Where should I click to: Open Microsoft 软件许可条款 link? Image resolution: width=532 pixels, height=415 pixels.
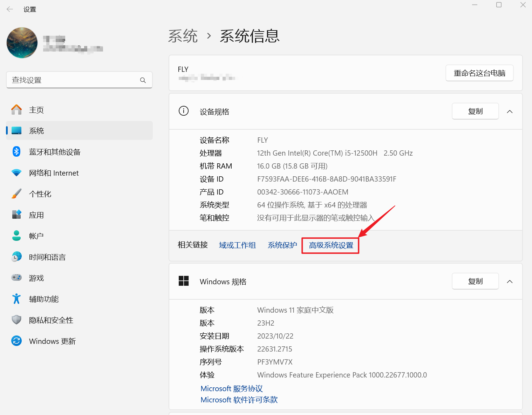click(x=239, y=400)
